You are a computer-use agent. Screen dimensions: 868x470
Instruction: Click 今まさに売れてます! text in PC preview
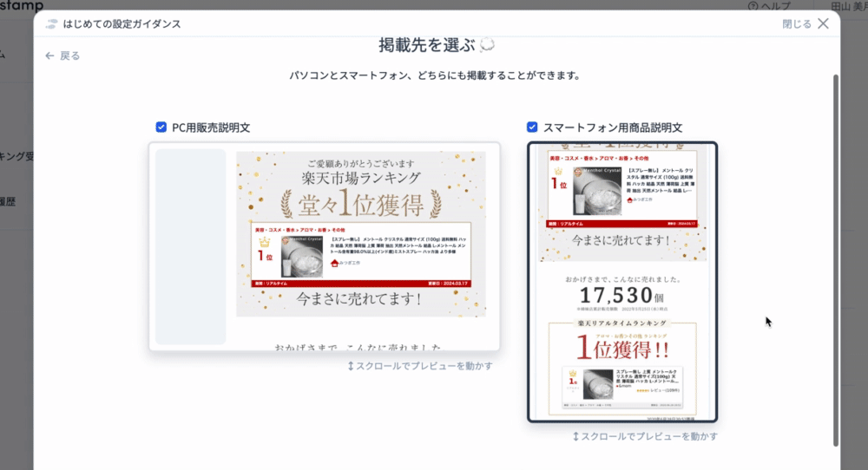[360, 299]
